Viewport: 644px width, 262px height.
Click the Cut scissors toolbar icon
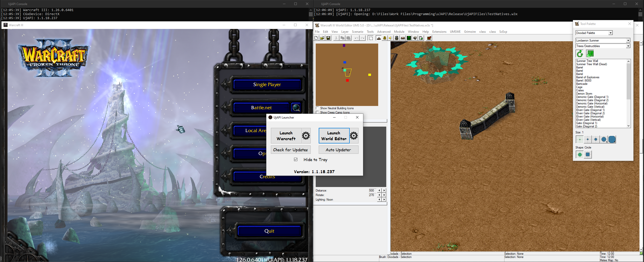(336, 38)
